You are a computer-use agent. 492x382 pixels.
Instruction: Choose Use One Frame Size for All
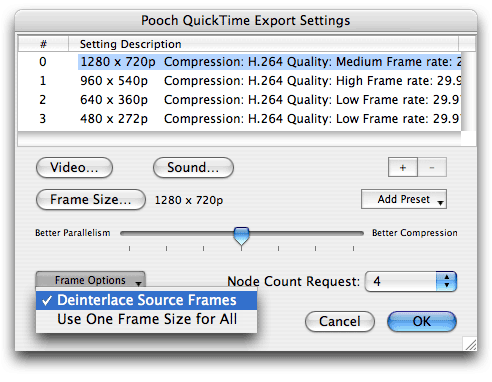point(146,319)
